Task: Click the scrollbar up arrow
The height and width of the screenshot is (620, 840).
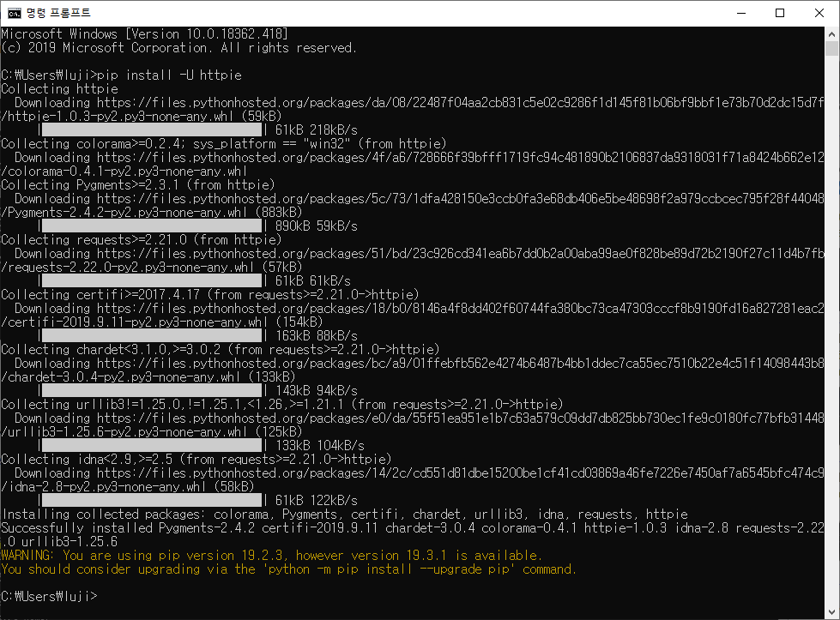Action: [832, 33]
